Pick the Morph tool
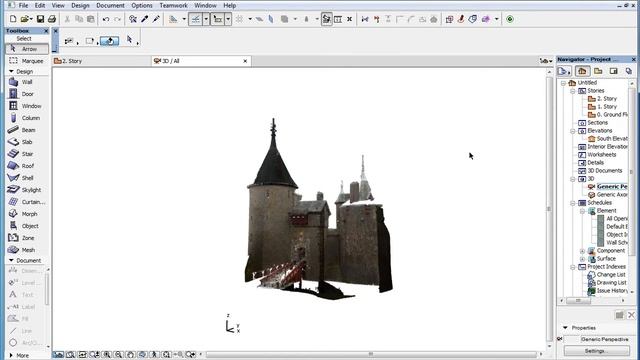640x360 pixels. (27, 214)
